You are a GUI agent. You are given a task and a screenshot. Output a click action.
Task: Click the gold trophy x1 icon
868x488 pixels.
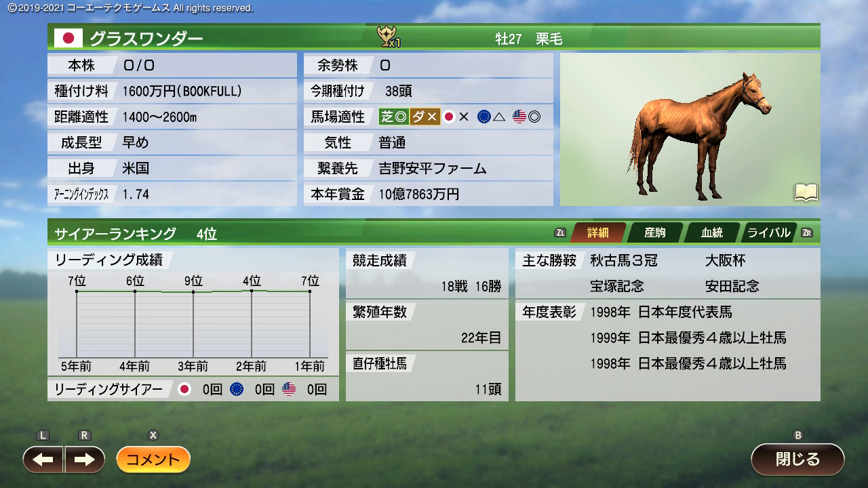coord(389,37)
